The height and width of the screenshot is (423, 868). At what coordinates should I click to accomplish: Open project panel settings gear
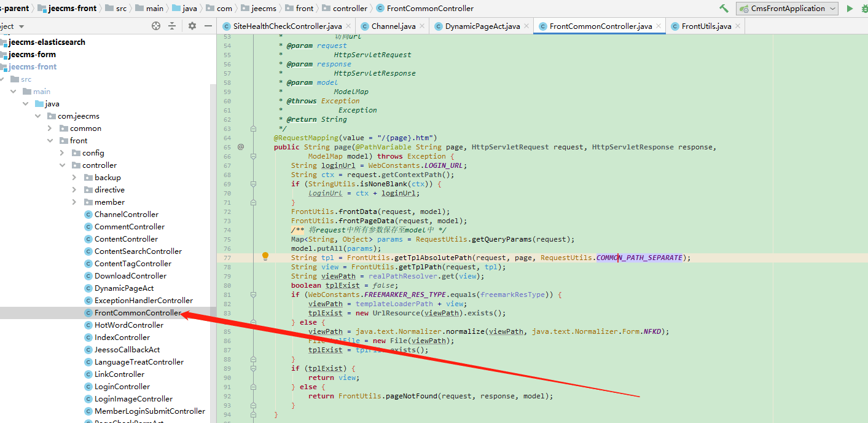[x=192, y=26]
